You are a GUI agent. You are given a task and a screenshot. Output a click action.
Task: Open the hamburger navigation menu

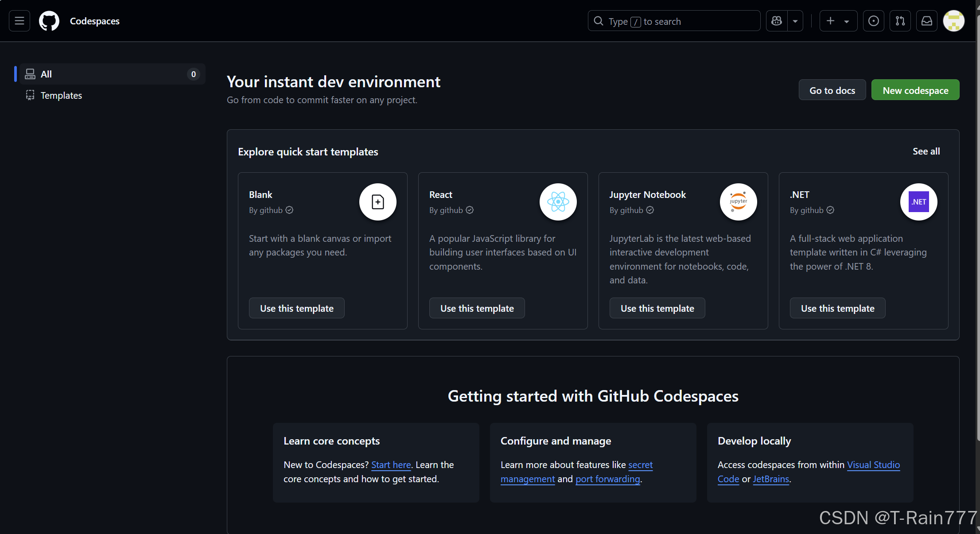pyautogui.click(x=19, y=21)
